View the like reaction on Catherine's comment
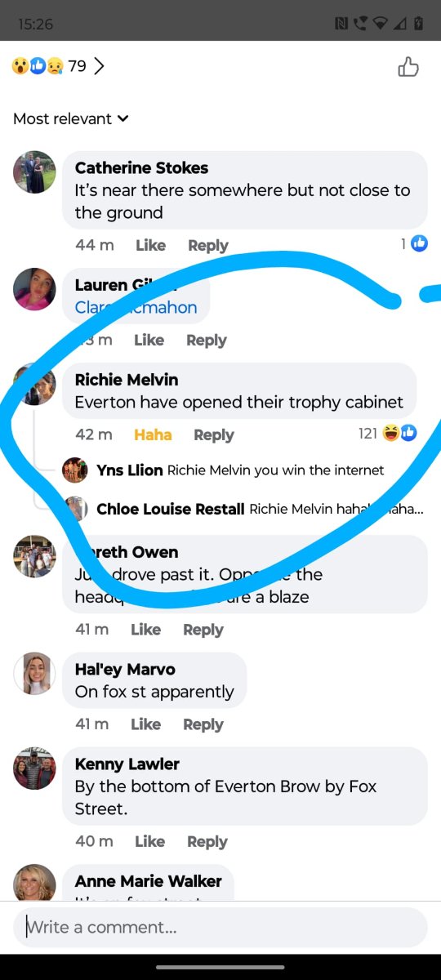The height and width of the screenshot is (980, 441). pos(415,243)
